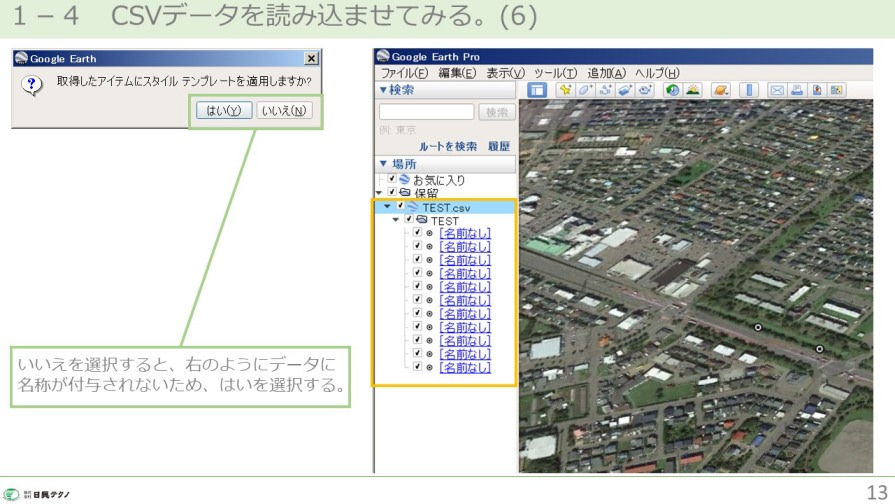Open the historical imagery clock icon

tap(673, 90)
